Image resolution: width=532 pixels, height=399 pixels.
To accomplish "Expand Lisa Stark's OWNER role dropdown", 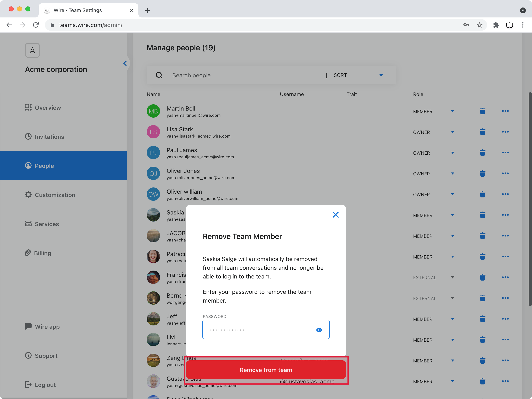I will [452, 132].
